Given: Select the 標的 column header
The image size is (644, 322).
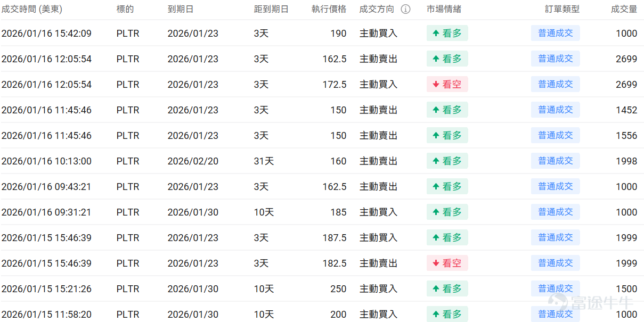Looking at the screenshot, I should point(125,9).
